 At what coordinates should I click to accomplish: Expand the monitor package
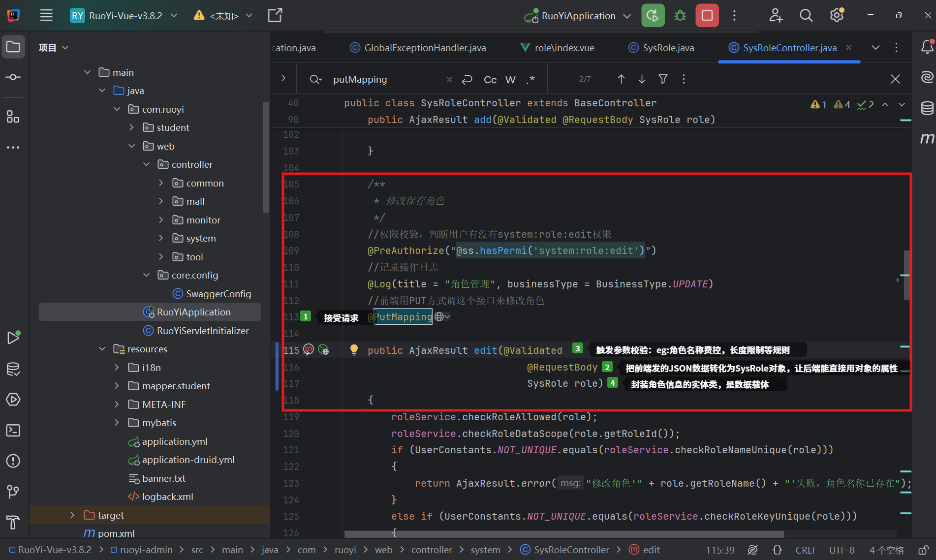[x=161, y=220]
